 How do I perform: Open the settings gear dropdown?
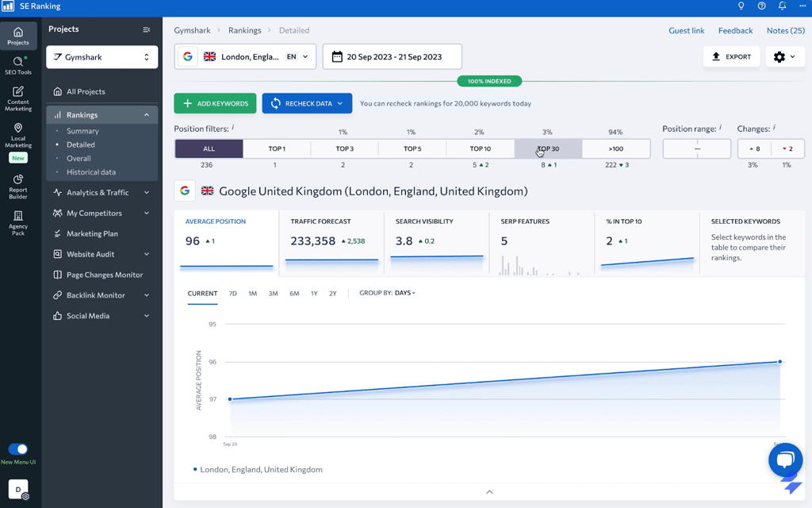click(x=784, y=56)
